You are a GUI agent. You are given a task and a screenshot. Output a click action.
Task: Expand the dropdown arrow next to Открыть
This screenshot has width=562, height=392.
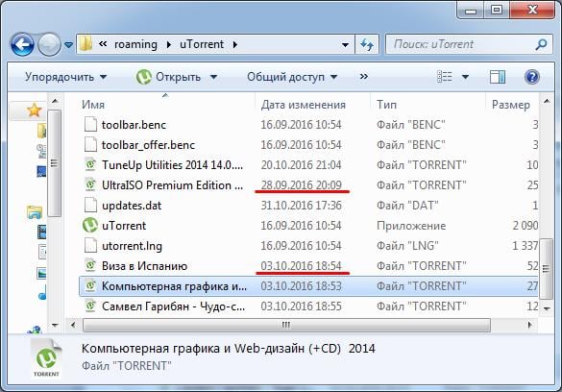click(213, 77)
